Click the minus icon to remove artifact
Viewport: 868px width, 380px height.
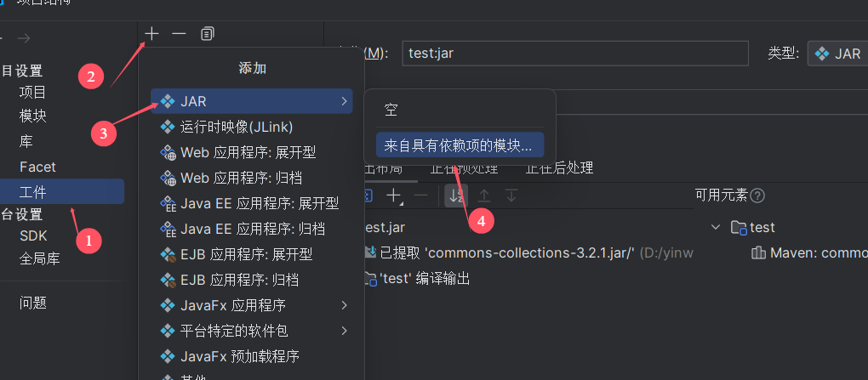click(x=179, y=34)
